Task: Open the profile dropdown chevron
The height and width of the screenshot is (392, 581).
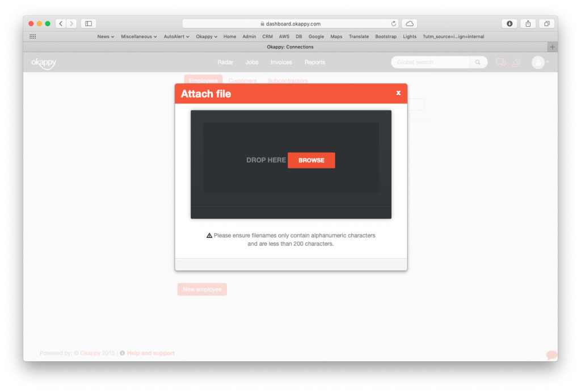Action: coord(548,62)
